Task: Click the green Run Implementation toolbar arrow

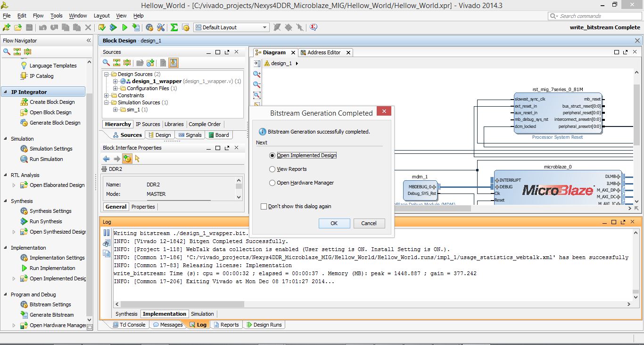Action: pos(125,27)
